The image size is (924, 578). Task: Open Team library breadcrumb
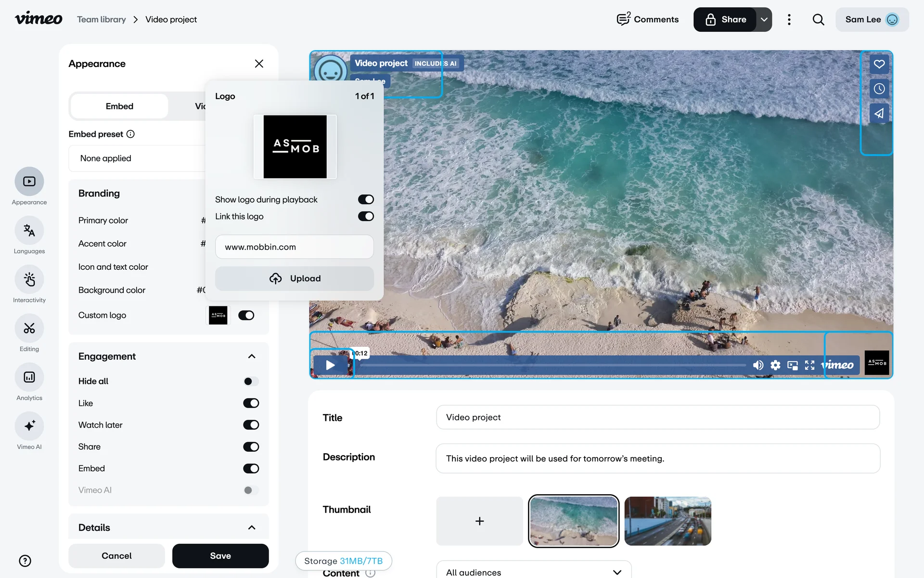[101, 20]
